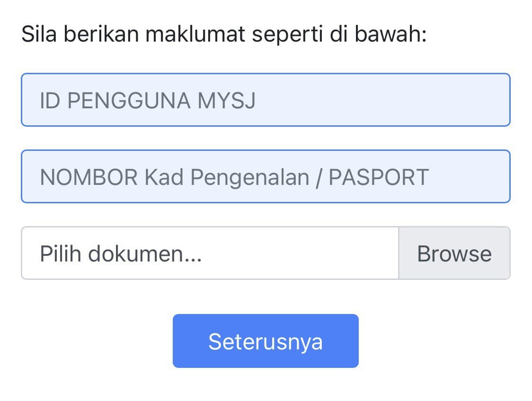The image size is (532, 401).
Task: Click the second blue-outlined text field
Action: pyautogui.click(x=266, y=176)
